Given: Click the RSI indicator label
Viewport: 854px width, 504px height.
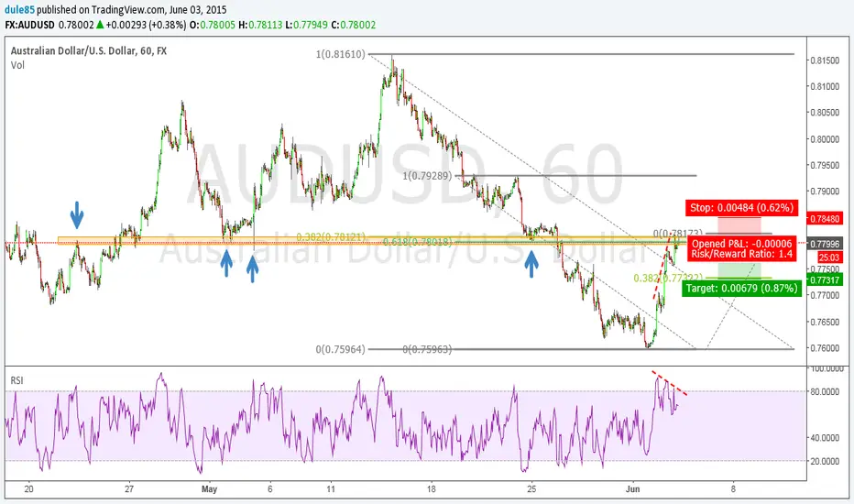Looking at the screenshot, I should click(x=16, y=380).
